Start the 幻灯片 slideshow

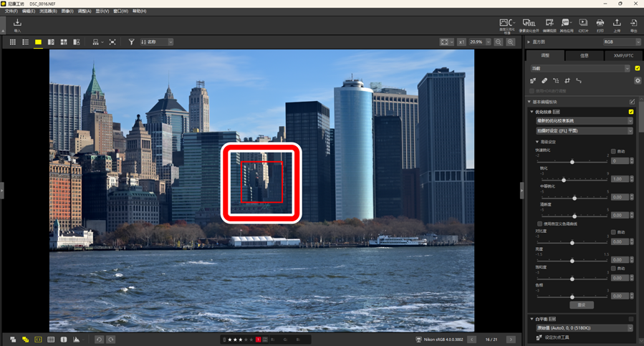(x=583, y=24)
